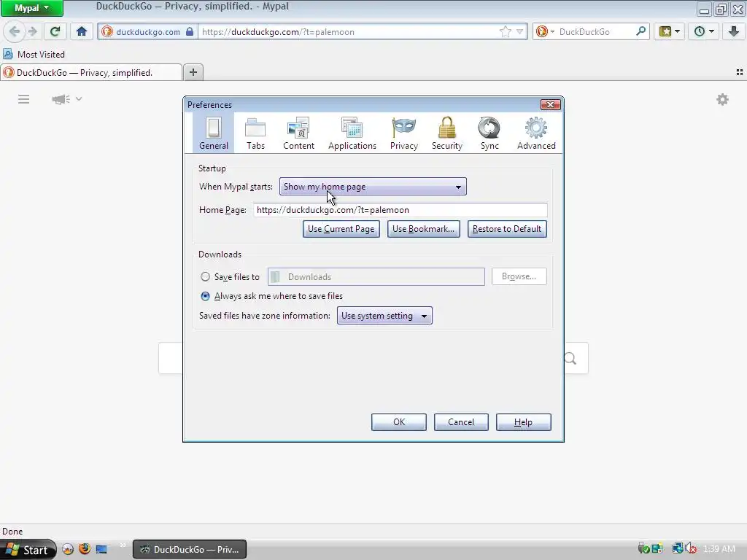Switch to Privacy preferences pane
This screenshot has height=560, width=747.
pyautogui.click(x=404, y=133)
